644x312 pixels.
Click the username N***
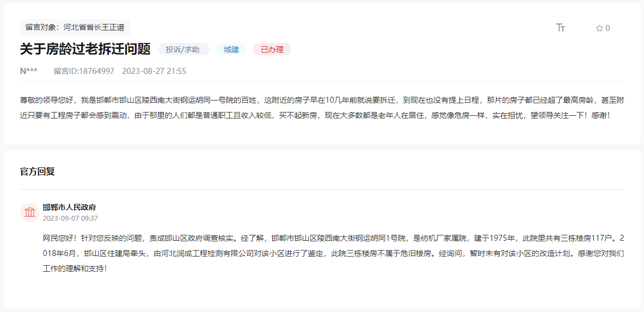[29, 71]
